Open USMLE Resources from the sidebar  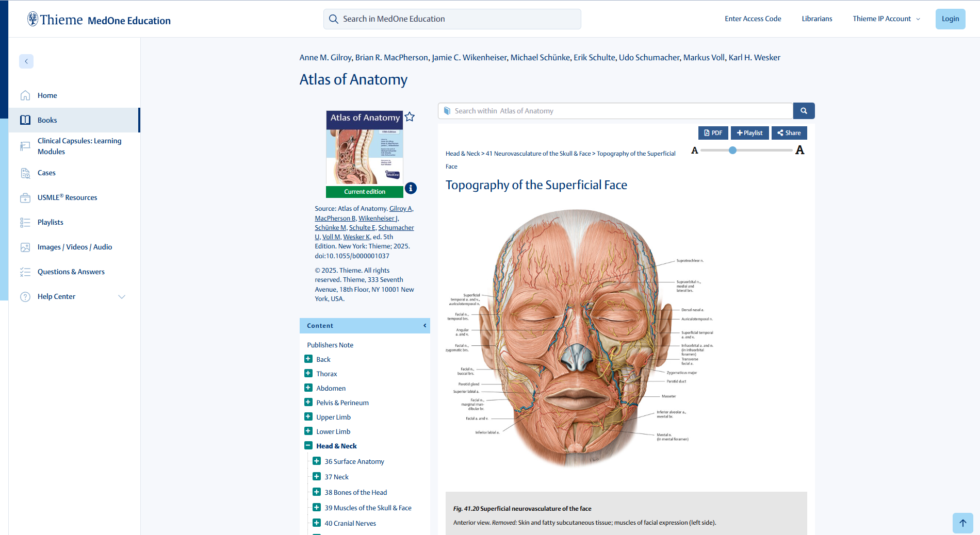tap(67, 197)
